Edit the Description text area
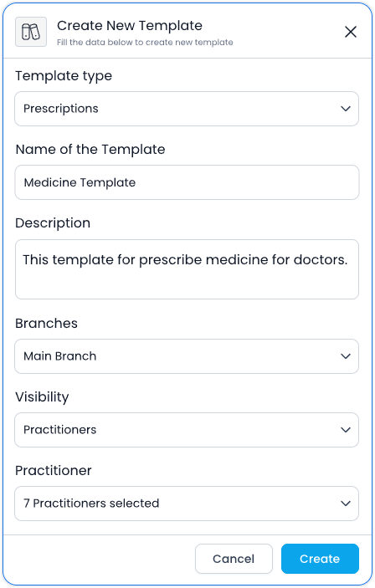Screen dimensions: 375x588 coord(187,269)
